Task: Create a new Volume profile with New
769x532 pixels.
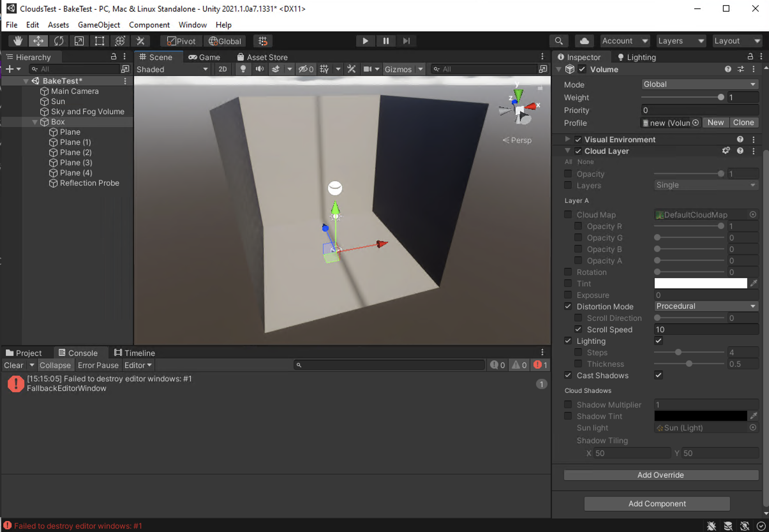Action: 716,122
